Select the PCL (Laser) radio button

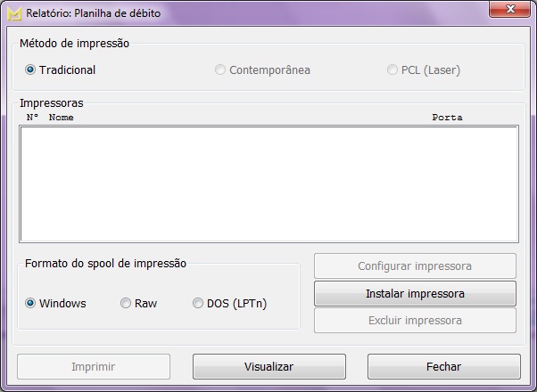(392, 69)
